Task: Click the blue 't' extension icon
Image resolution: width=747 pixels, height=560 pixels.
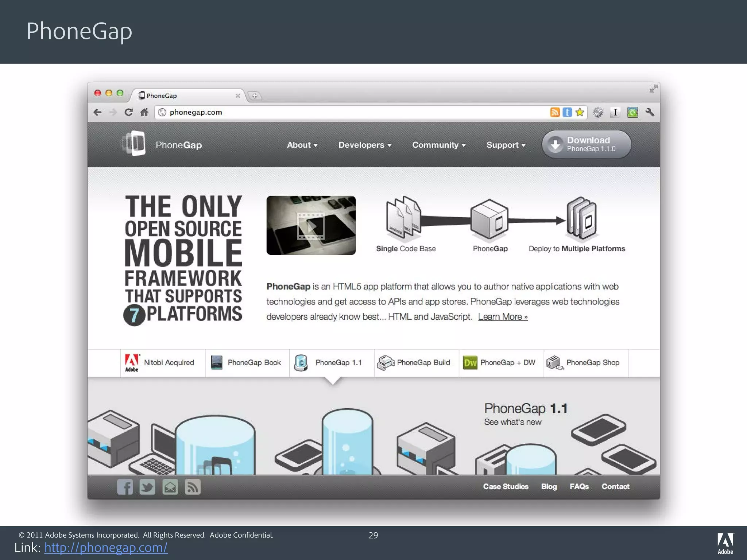Action: 567,112
